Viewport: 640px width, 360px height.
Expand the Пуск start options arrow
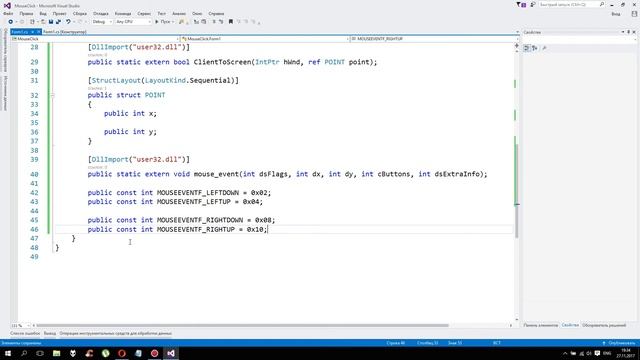[x=173, y=22]
